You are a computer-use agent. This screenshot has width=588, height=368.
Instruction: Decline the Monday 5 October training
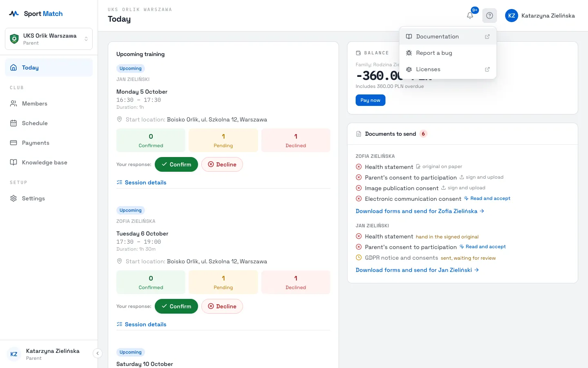(x=222, y=164)
